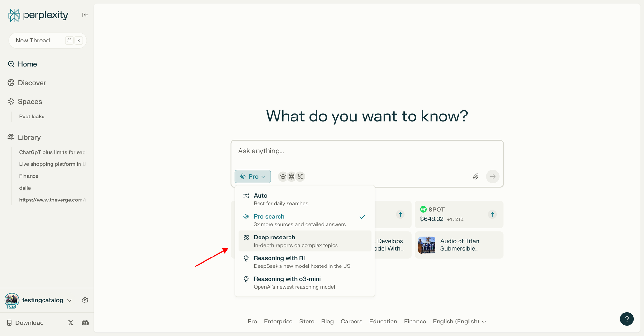Collapse the sidebar with the arrow icon
Screen dimensions: 644x336
[85, 15]
